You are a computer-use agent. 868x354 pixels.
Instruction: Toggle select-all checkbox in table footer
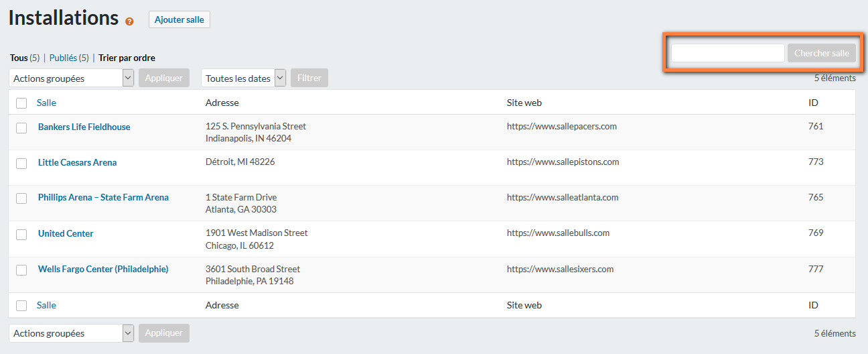[21, 306]
